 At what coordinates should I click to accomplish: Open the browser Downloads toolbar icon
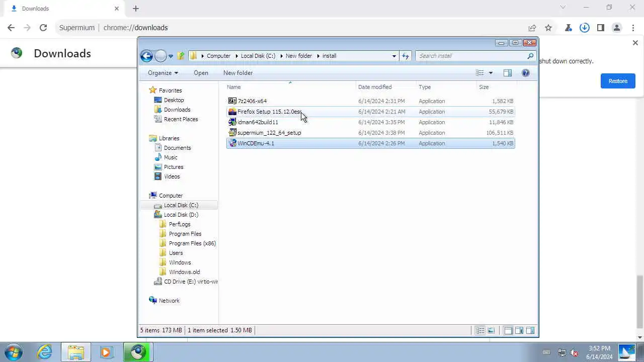tap(585, 28)
